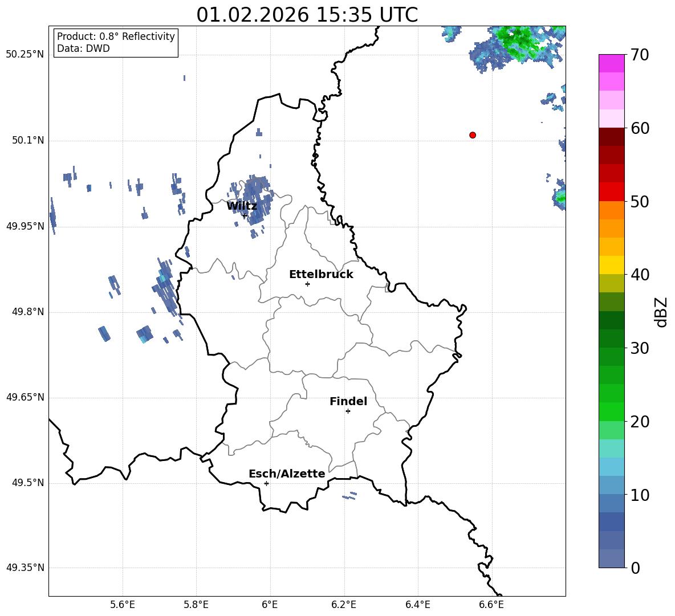675x616 pixels.
Task: Click the magenta color band near 70 dBZ
Action: coord(611,63)
